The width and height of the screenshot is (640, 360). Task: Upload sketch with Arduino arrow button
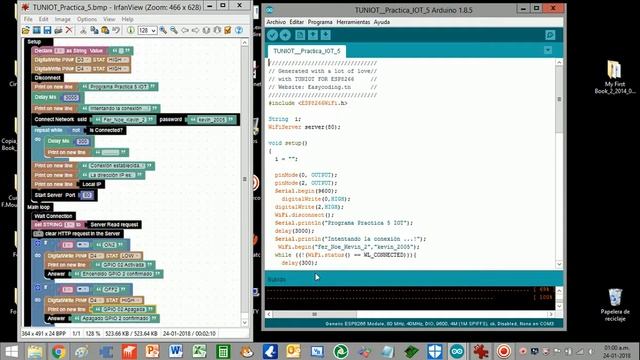coord(285,35)
